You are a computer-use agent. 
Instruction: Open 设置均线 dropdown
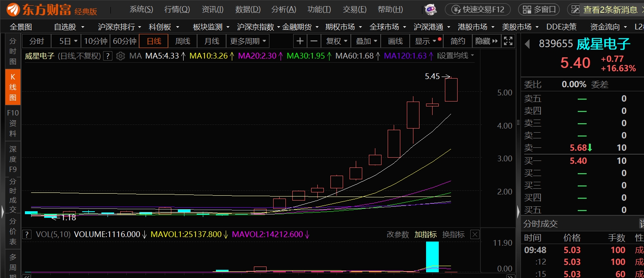[x=457, y=56]
